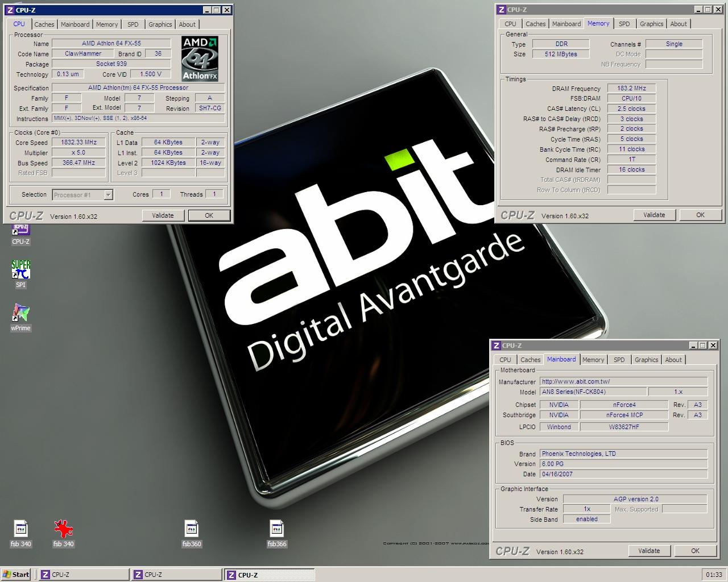
Task: Click the x 5.0 multiplier value
Action: point(79,153)
